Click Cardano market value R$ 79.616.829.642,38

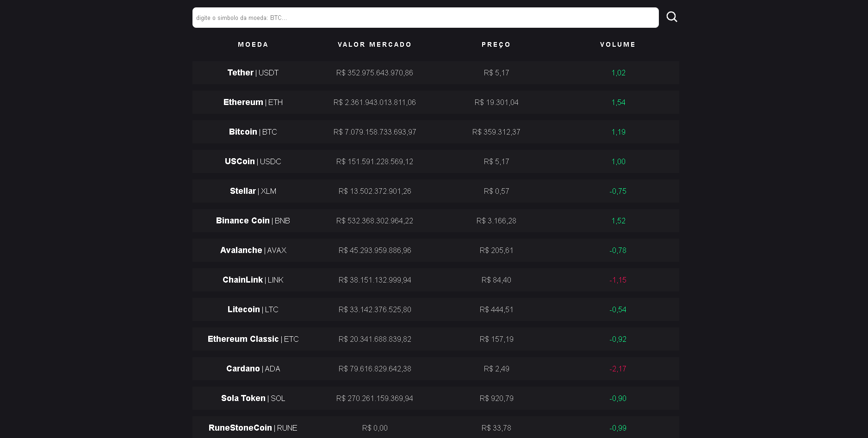[375, 369]
